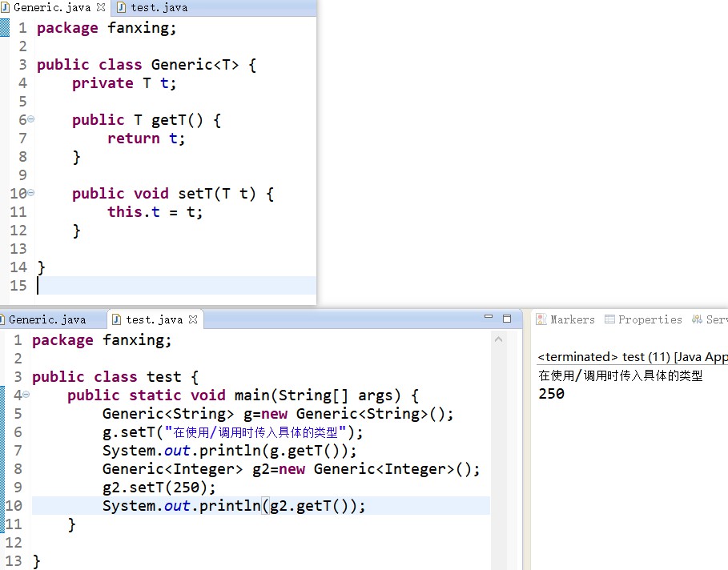
Task: Click the Java file icon on Generic.java tab
Action: [6, 7]
